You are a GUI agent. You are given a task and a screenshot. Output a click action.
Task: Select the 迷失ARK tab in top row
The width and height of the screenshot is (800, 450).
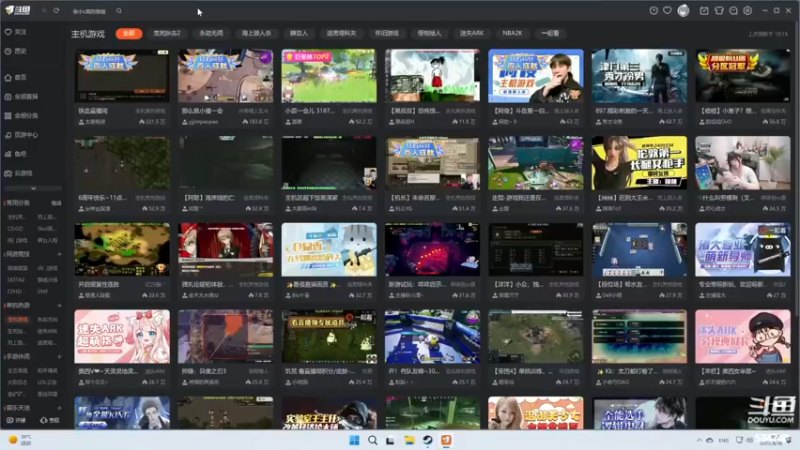coord(471,33)
